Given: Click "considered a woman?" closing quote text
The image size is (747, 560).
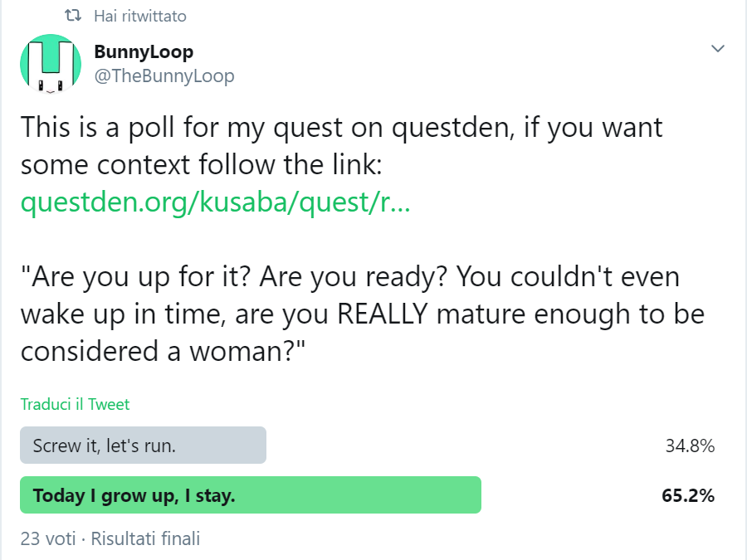Looking at the screenshot, I should 163,350.
